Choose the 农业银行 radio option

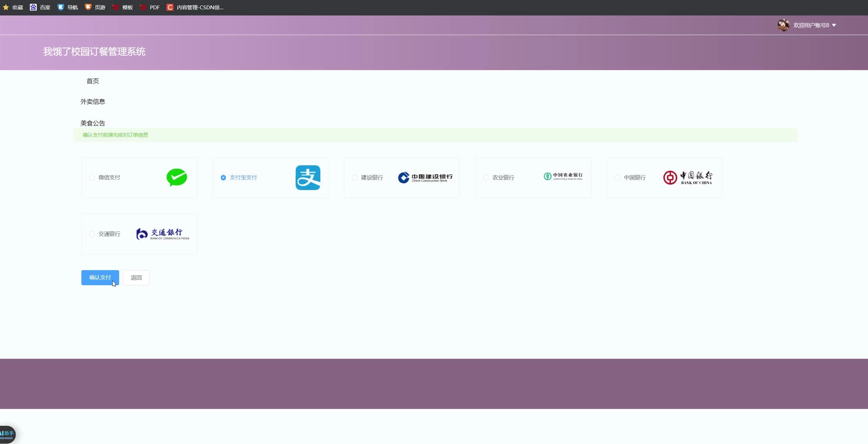point(486,178)
